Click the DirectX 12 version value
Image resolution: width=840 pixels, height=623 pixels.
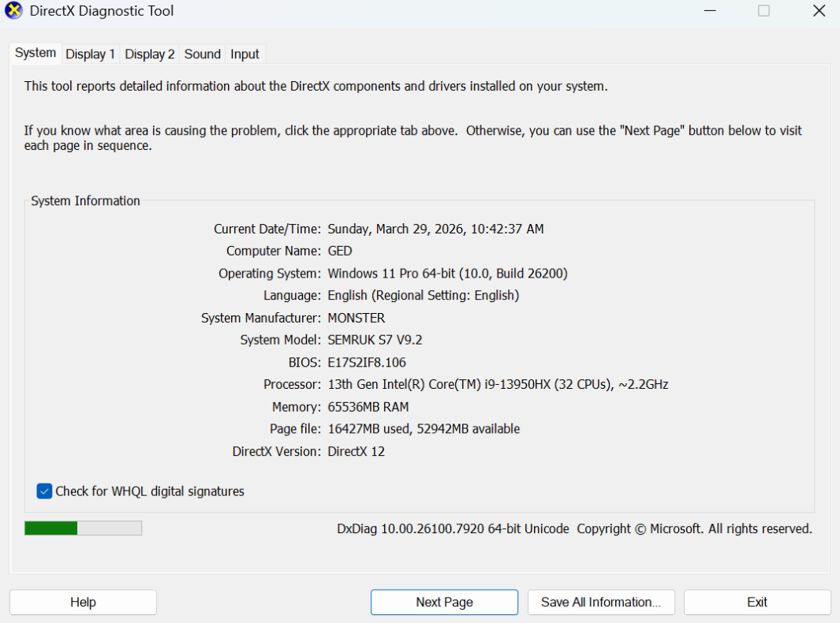(x=356, y=452)
